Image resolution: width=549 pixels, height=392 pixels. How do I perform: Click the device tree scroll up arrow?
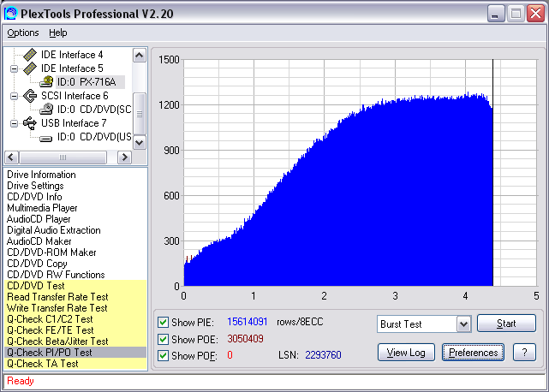(x=140, y=56)
